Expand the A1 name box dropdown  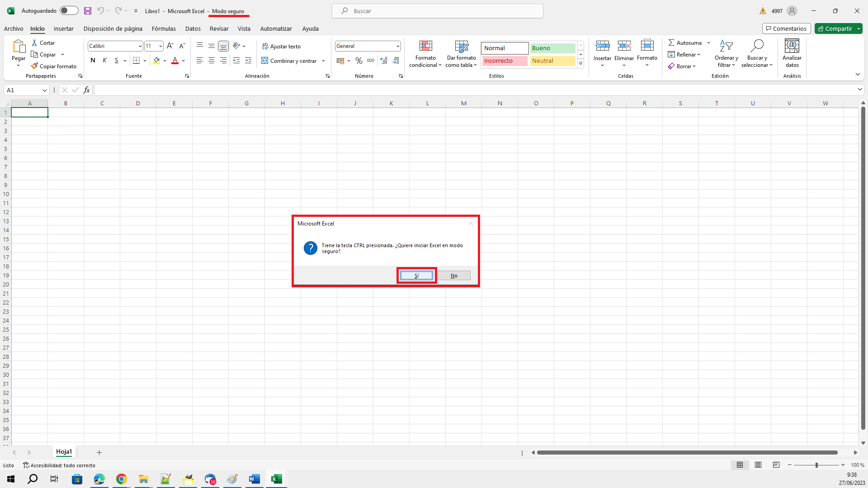(44, 90)
